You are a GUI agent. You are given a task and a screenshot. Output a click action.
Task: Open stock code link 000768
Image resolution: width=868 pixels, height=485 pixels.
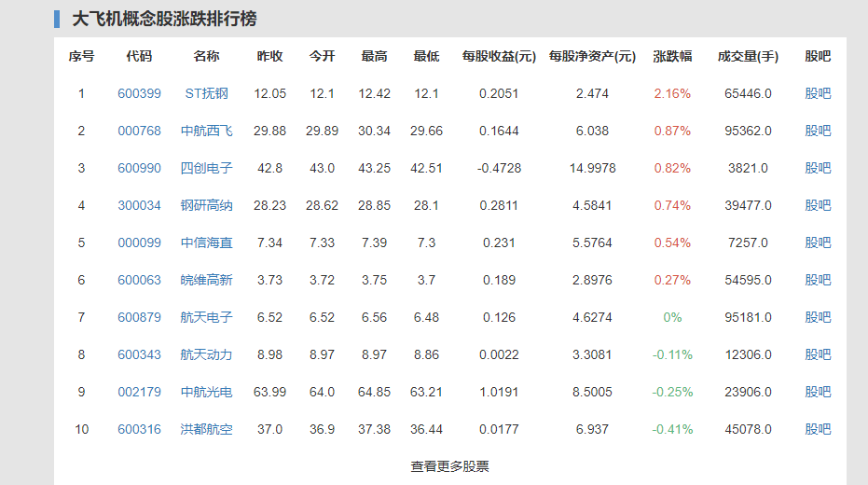139,131
